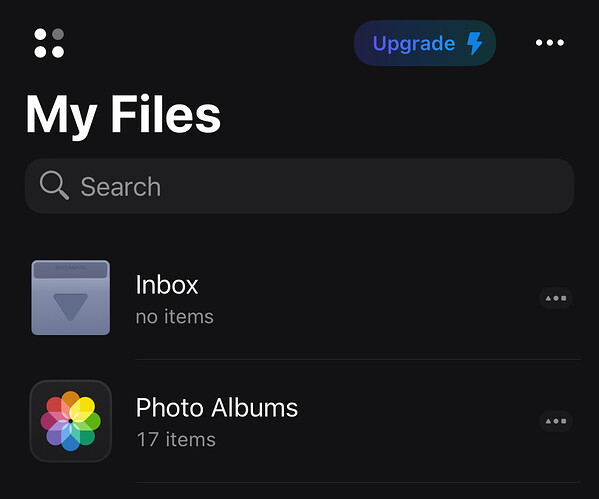Open the Inbox options shapes button
Viewport: 599px width, 499px height.
[x=556, y=298]
